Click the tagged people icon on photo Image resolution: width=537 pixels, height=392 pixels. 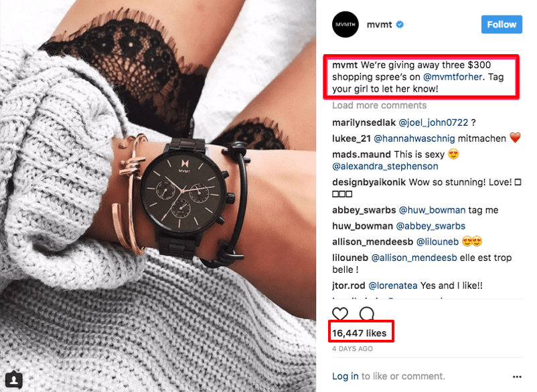tap(13, 380)
